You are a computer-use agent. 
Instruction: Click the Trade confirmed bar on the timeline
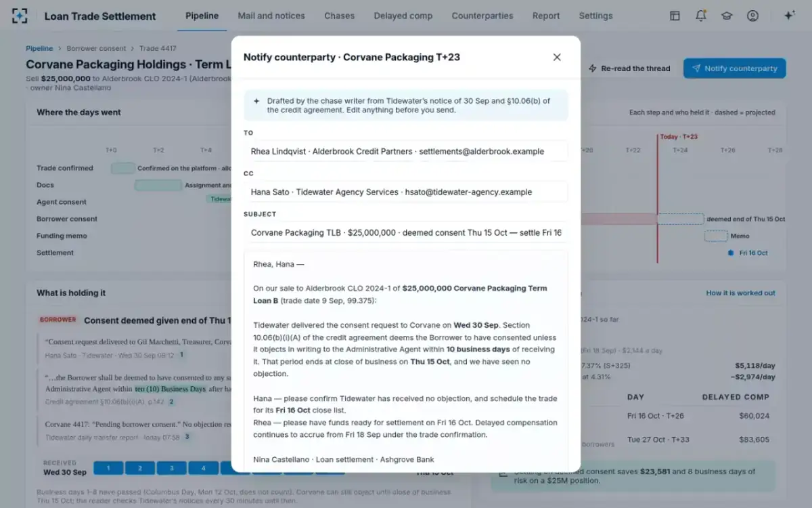tap(122, 168)
